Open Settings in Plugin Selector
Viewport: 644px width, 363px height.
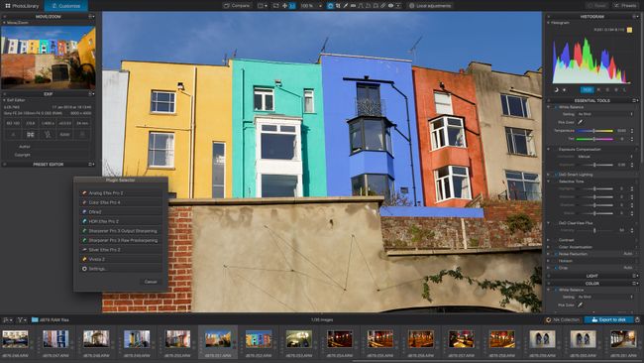(x=120, y=269)
